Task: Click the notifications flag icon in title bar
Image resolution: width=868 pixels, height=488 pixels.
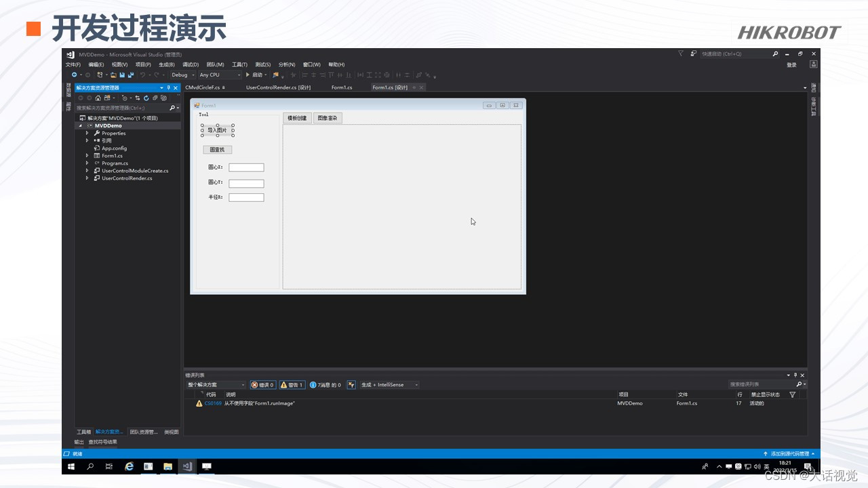Action: [x=681, y=54]
